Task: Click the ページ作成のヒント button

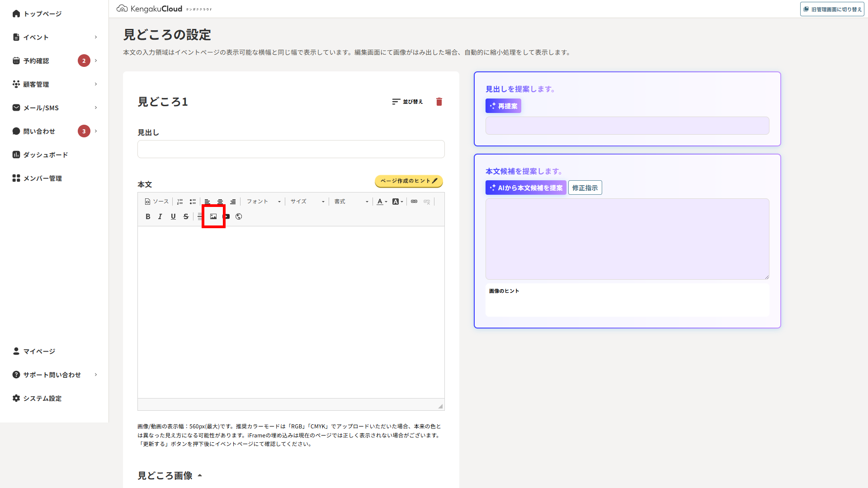Action: 409,181
